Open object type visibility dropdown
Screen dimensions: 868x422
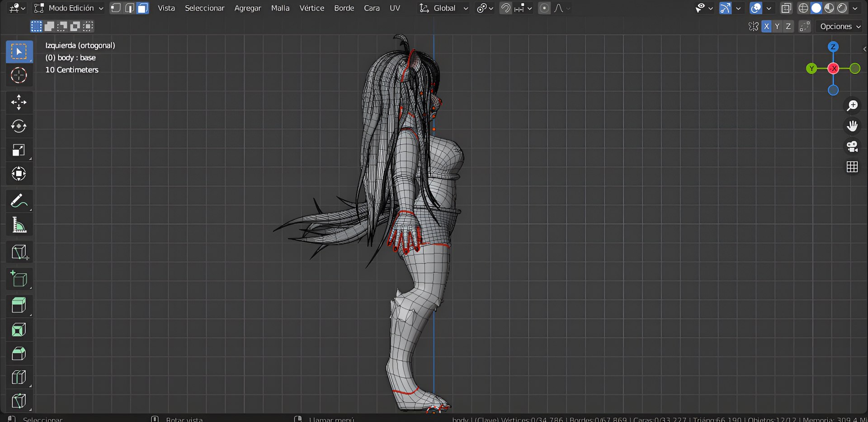704,8
